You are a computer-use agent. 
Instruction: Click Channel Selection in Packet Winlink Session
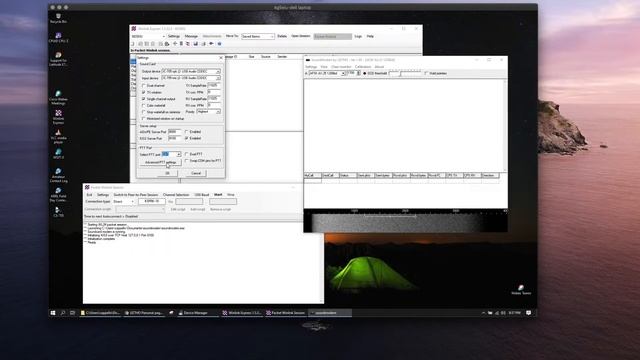click(x=176, y=195)
